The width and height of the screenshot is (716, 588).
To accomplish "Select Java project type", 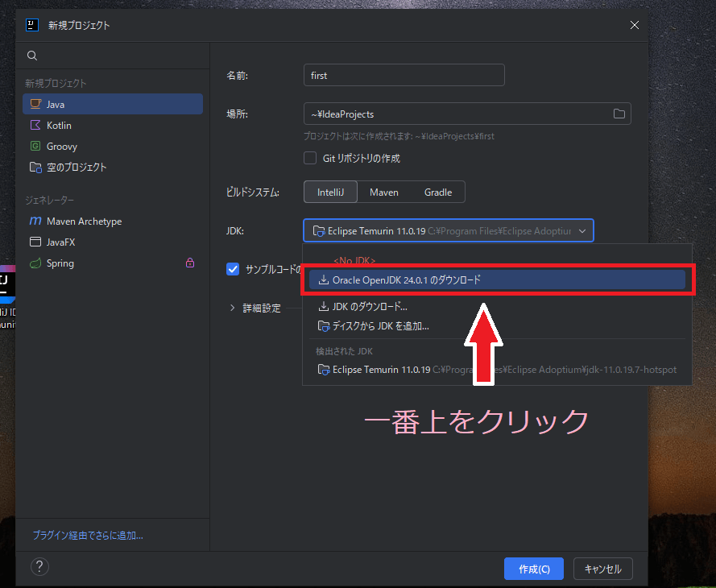I will tap(113, 104).
